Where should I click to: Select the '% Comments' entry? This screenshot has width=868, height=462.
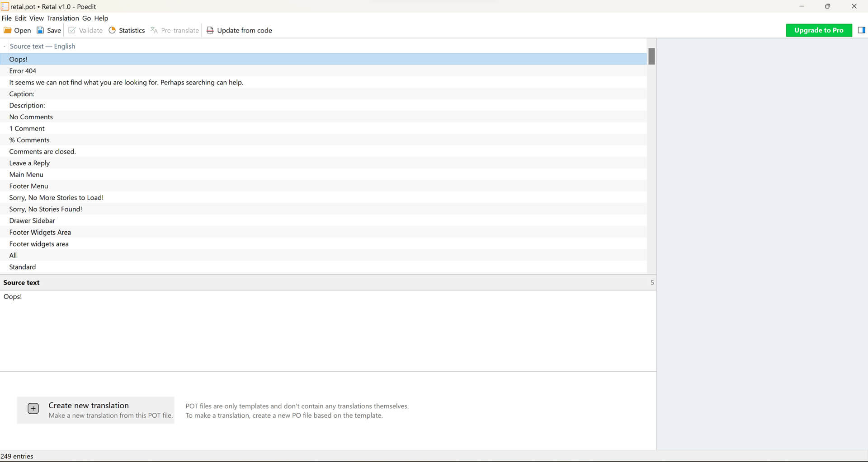tap(323, 140)
